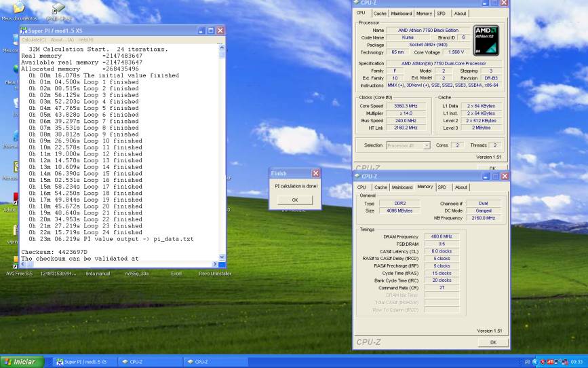Image resolution: width=588 pixels, height=368 pixels.
Task: Click Super PI vertical scrollbar up arrow
Action: point(222,48)
